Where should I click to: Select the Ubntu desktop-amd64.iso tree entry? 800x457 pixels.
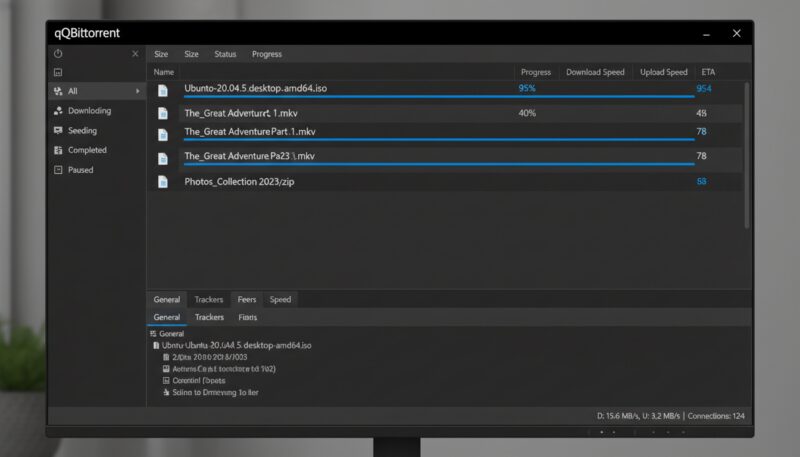pyautogui.click(x=236, y=345)
